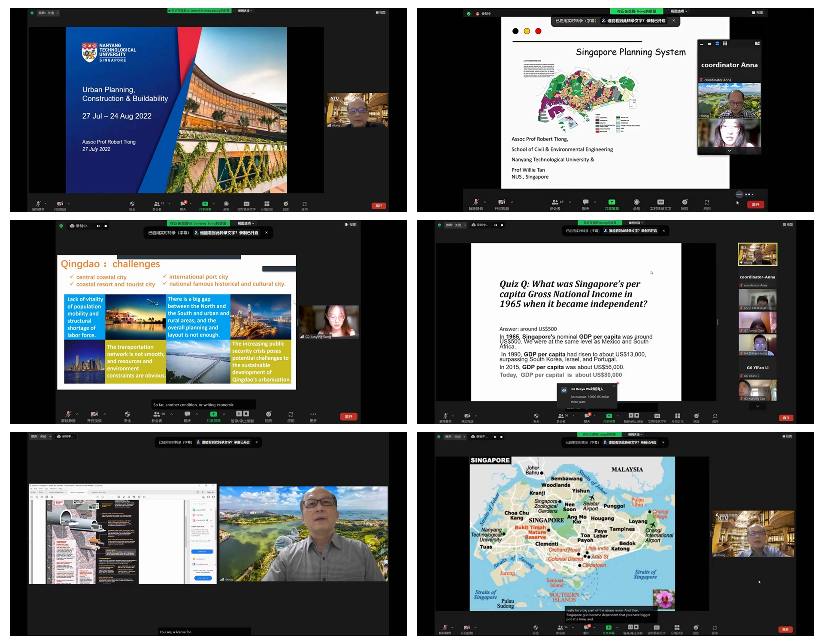The width and height of the screenshot is (824, 644).
Task: Switch to grid gallery view in coordinator Anna panel
Action: pos(725,43)
